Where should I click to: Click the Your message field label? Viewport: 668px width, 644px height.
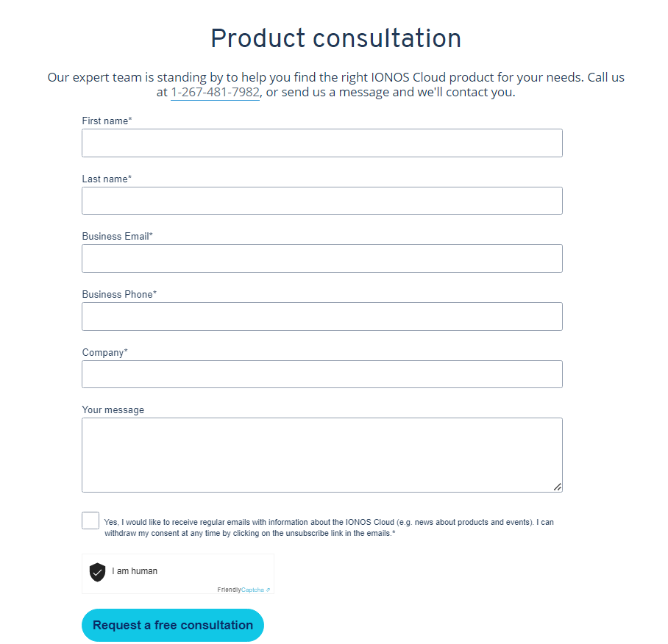point(113,409)
